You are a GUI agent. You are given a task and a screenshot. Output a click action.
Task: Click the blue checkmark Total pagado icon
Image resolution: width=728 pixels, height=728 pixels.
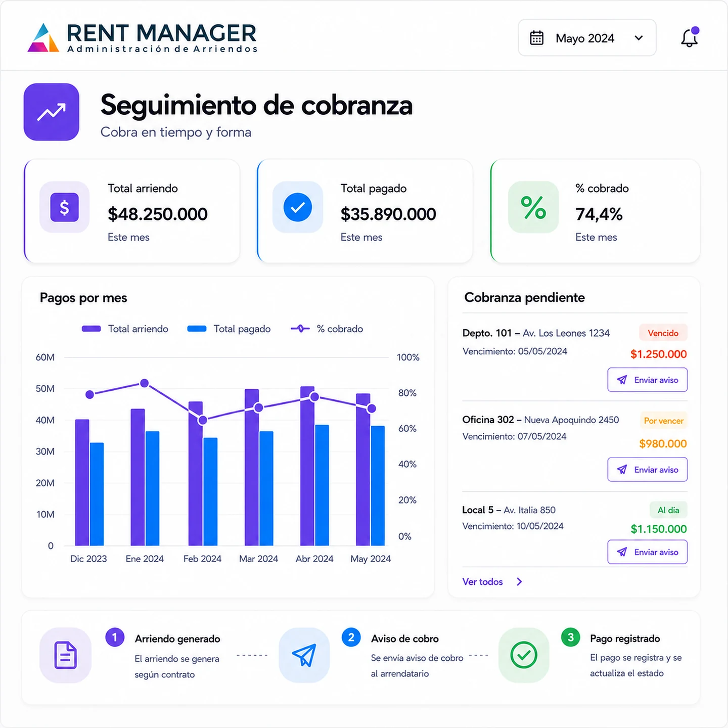click(298, 207)
